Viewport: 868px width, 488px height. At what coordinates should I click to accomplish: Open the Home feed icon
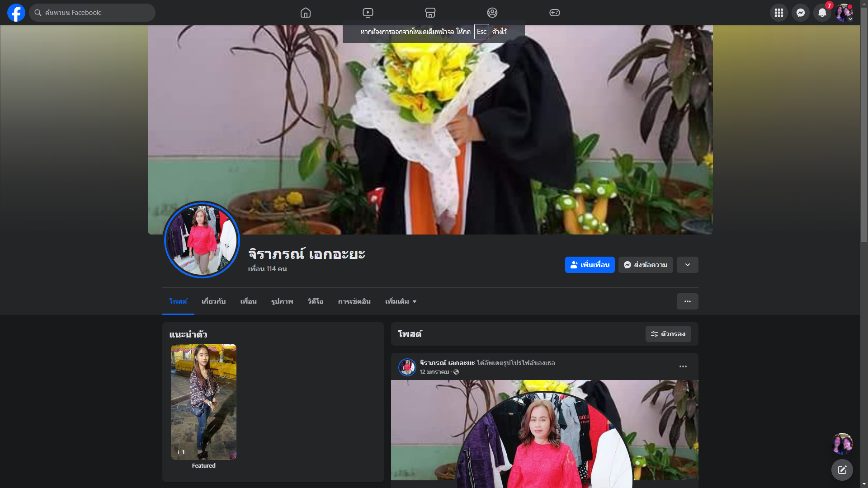[306, 13]
